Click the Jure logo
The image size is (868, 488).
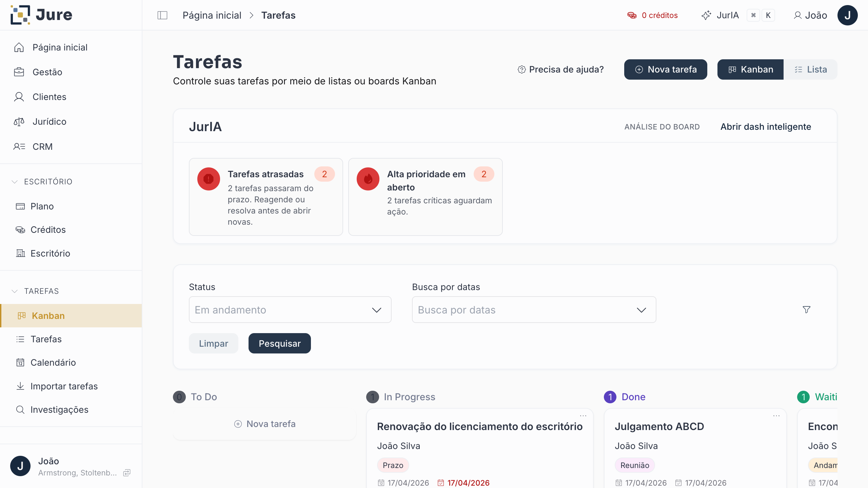(41, 15)
